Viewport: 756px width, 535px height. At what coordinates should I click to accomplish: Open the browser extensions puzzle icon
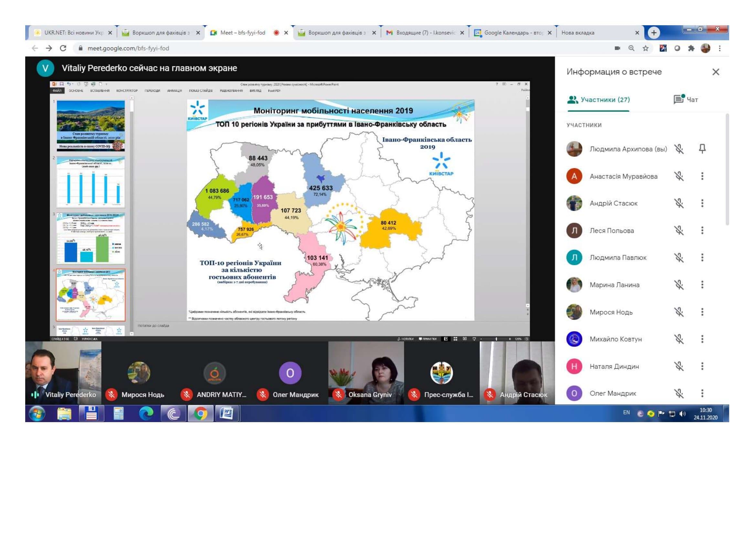click(691, 49)
